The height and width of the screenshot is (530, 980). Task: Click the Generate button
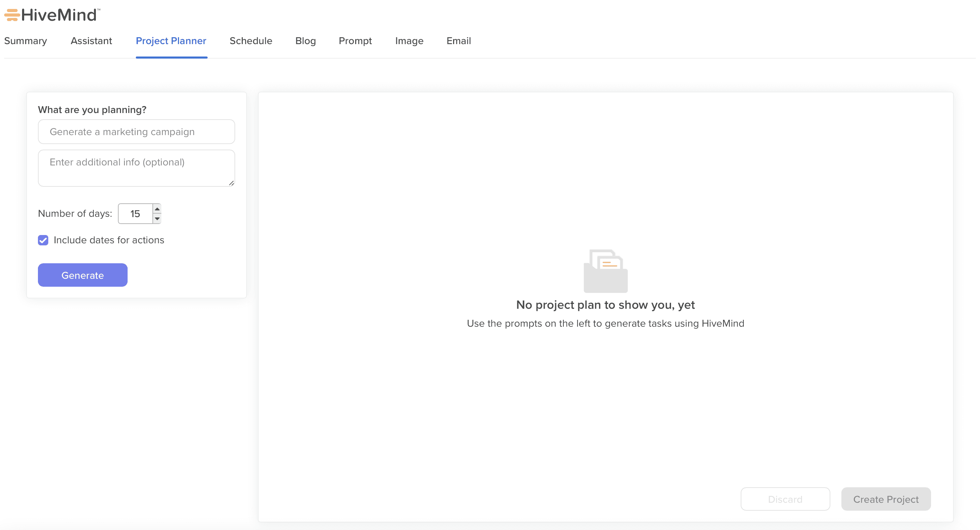(82, 275)
